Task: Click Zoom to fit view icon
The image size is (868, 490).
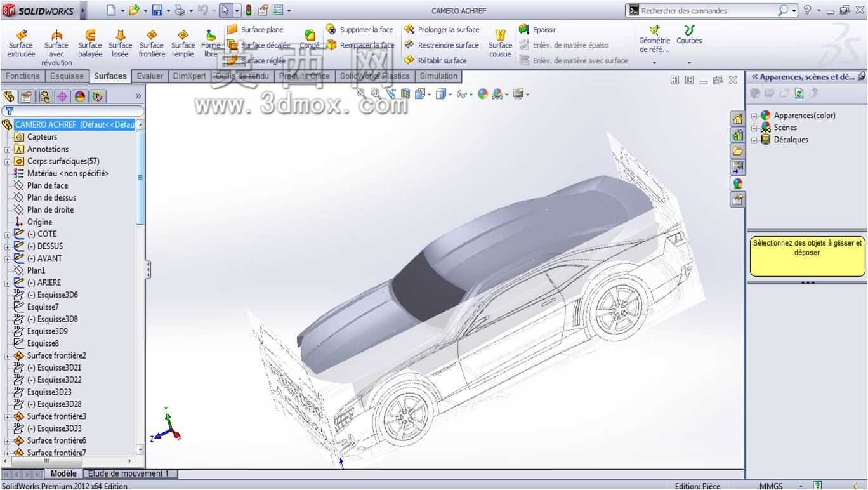Action: coord(361,93)
